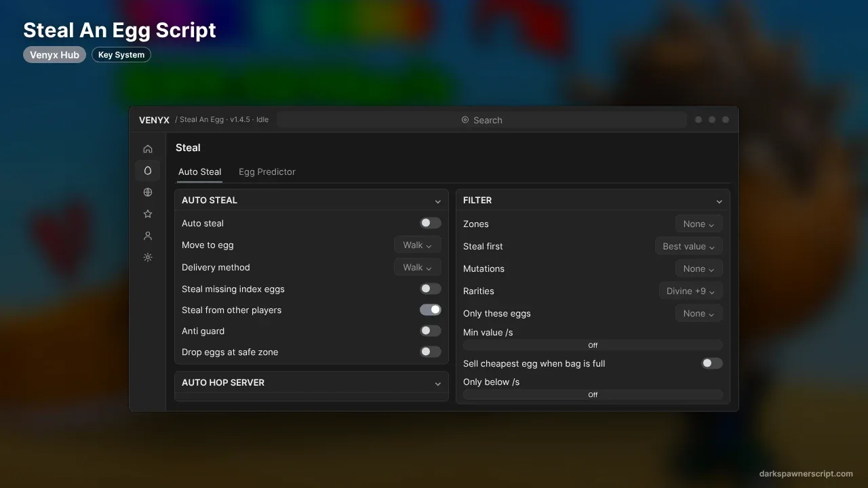Collapse the AUTO STEAL section chevron
The width and height of the screenshot is (868, 488).
[x=438, y=201]
